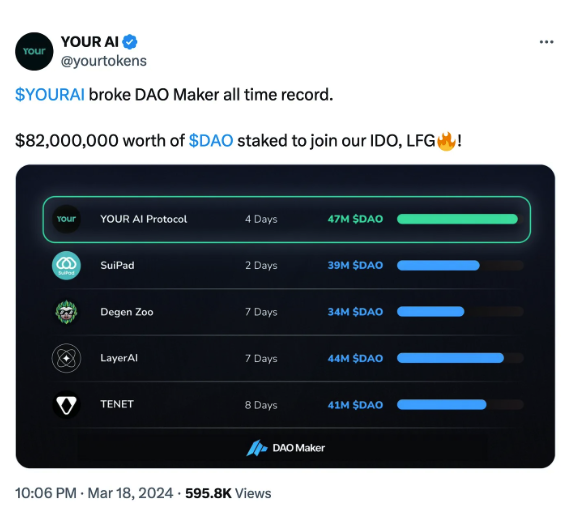
Task: Click the fire emoji after LFG
Action: point(446,141)
